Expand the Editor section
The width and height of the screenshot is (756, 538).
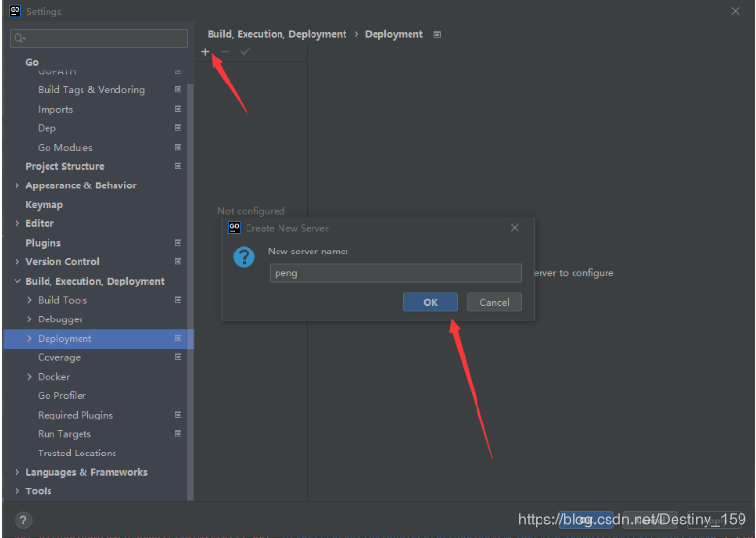pos(17,223)
